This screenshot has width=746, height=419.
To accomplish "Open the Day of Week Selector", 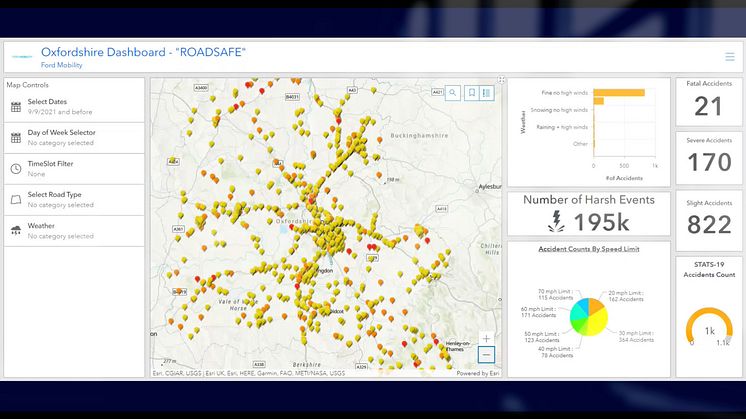I will point(74,138).
